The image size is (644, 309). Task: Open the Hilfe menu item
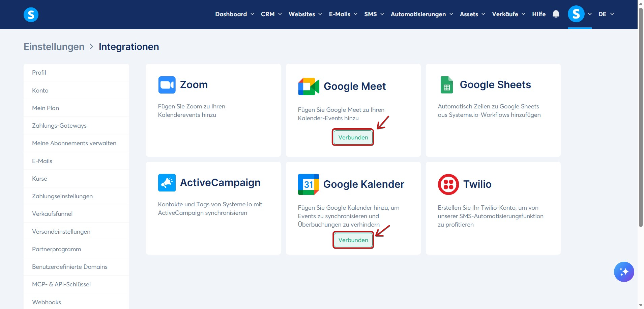[539, 14]
